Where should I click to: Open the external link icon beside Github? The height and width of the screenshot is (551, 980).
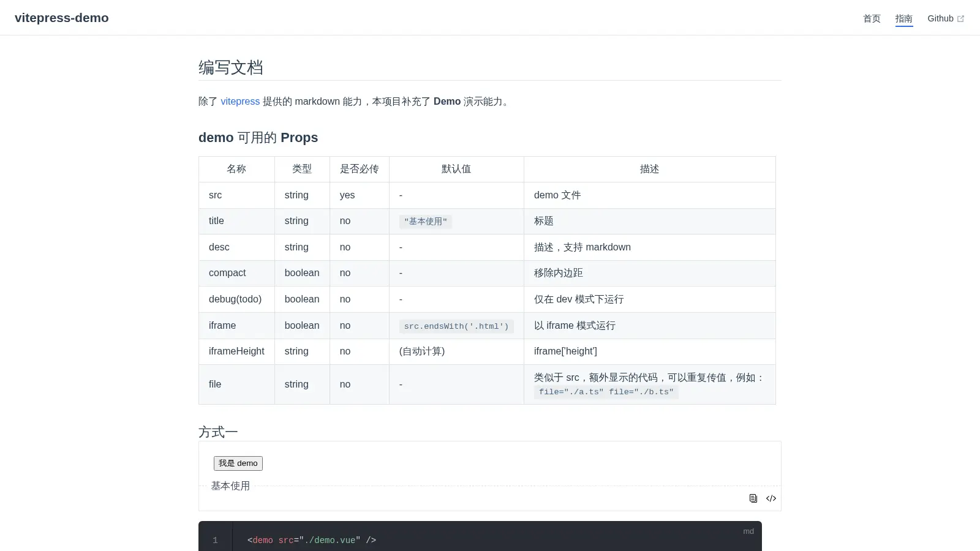960,19
